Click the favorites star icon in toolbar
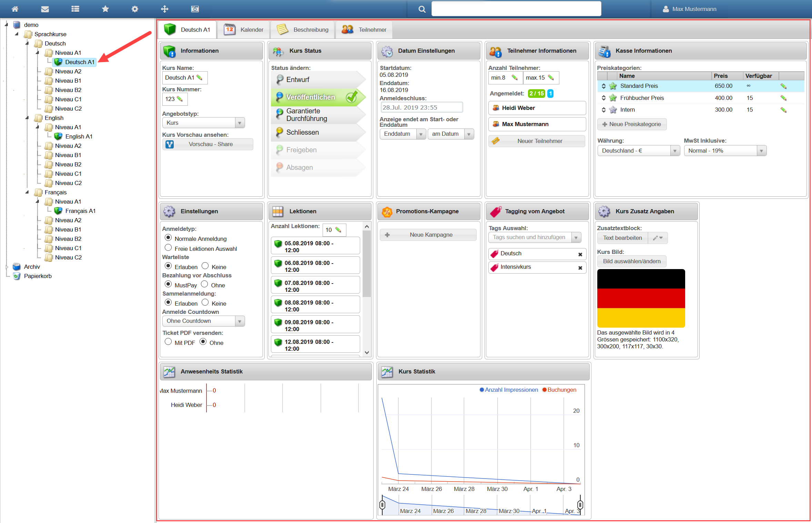This screenshot has height=523, width=812. pyautogui.click(x=105, y=9)
